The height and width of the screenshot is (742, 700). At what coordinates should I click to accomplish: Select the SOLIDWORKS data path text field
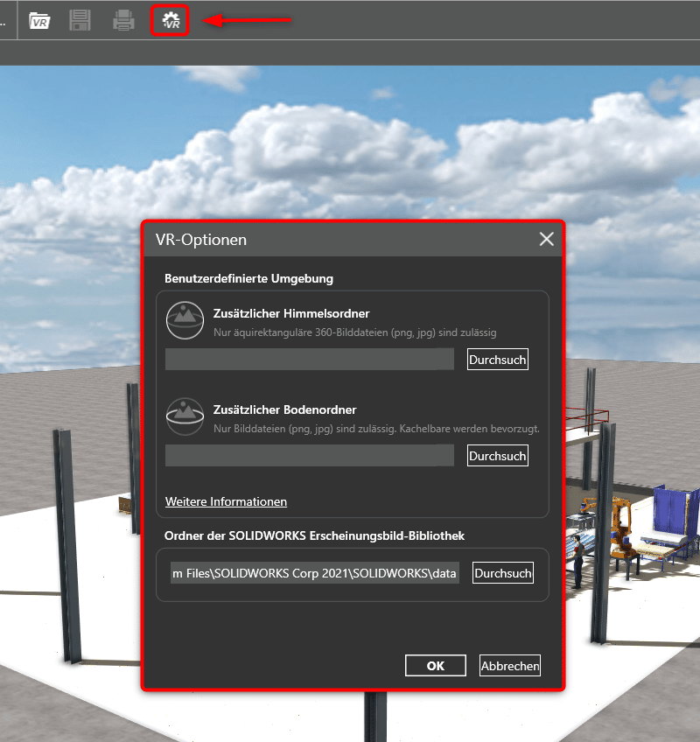(x=315, y=572)
